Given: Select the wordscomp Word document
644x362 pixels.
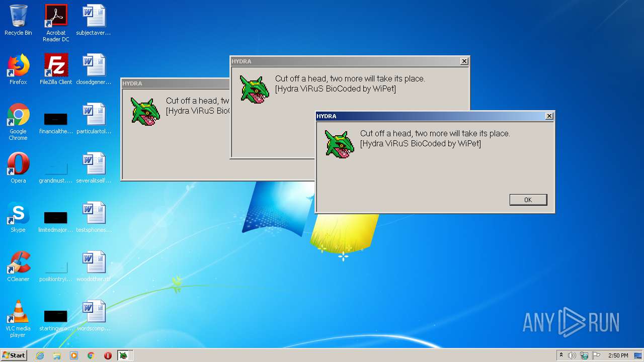Looking at the screenshot, I should [x=94, y=316].
